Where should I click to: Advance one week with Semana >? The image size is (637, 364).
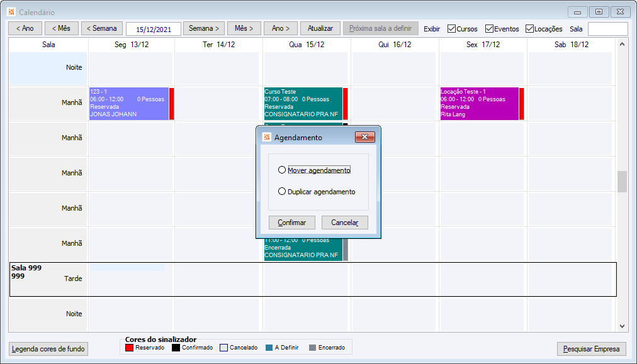click(x=204, y=28)
